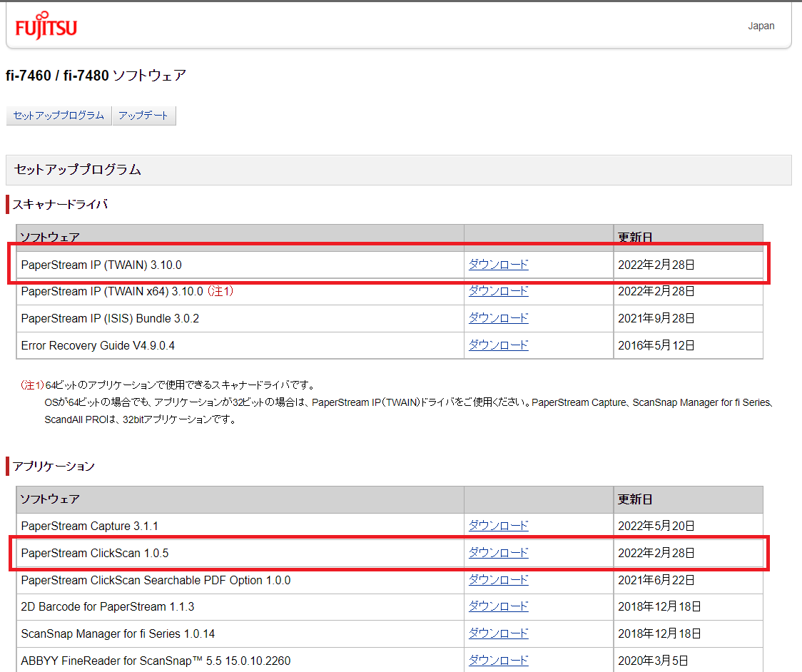Click the アプリケーション section heading
This screenshot has height=672, width=802.
point(54,467)
